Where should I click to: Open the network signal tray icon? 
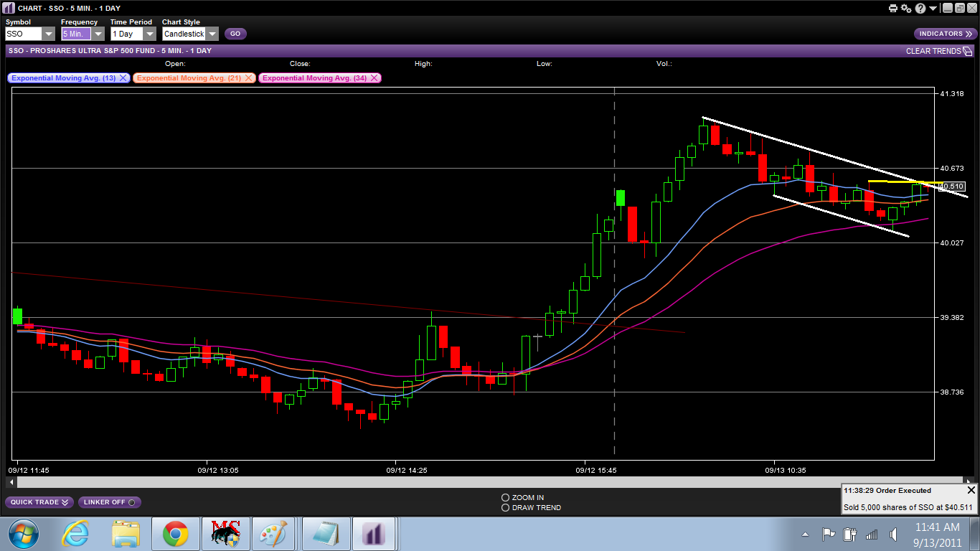[x=872, y=534]
